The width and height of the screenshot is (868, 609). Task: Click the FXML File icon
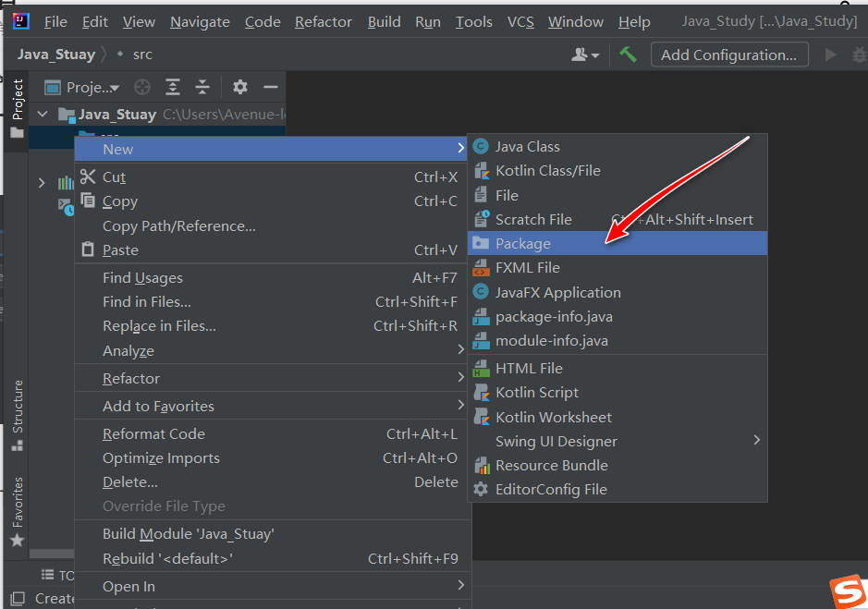(x=481, y=267)
